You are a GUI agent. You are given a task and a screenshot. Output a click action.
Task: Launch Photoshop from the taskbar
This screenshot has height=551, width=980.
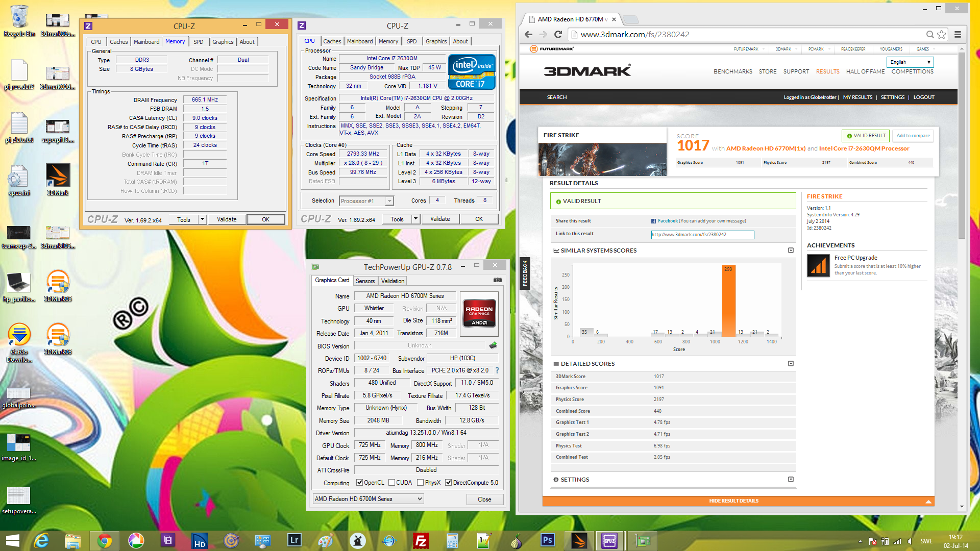pyautogui.click(x=547, y=541)
